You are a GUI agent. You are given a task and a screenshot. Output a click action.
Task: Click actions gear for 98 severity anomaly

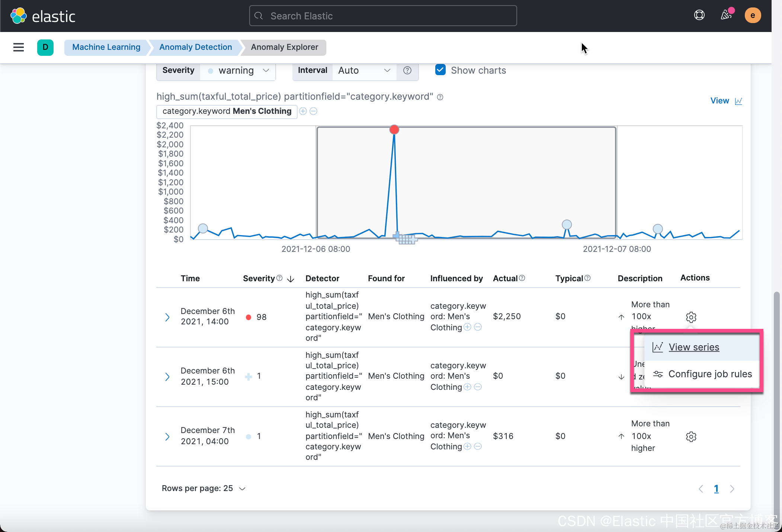pos(691,317)
